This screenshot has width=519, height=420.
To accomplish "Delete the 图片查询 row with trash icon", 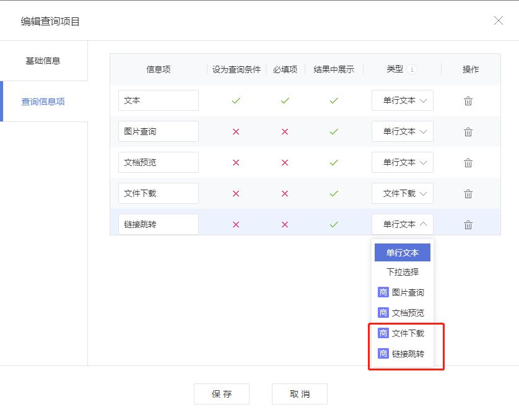I will (468, 132).
